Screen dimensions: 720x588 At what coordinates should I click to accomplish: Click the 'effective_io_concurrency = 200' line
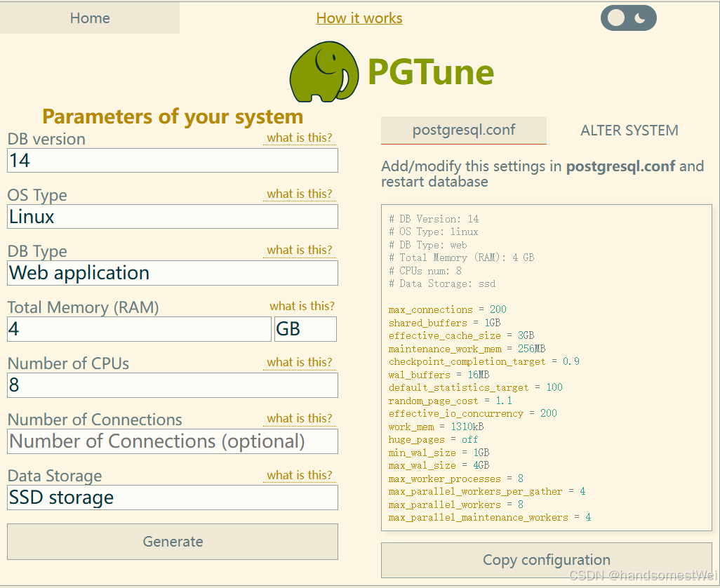(472, 413)
